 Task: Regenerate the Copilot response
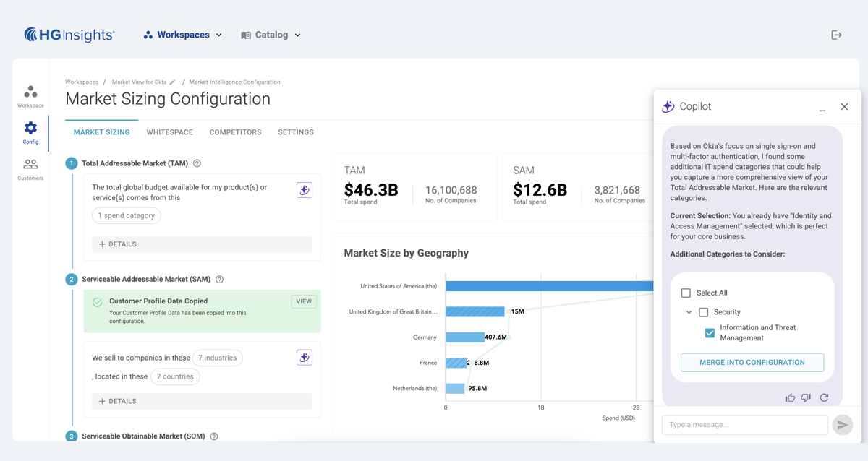click(x=824, y=398)
